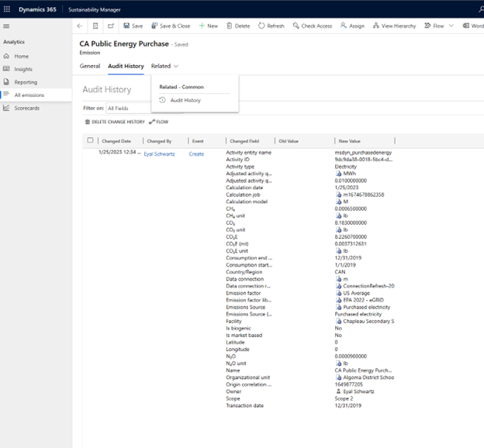
Task: Open Check Access
Action: [313, 26]
